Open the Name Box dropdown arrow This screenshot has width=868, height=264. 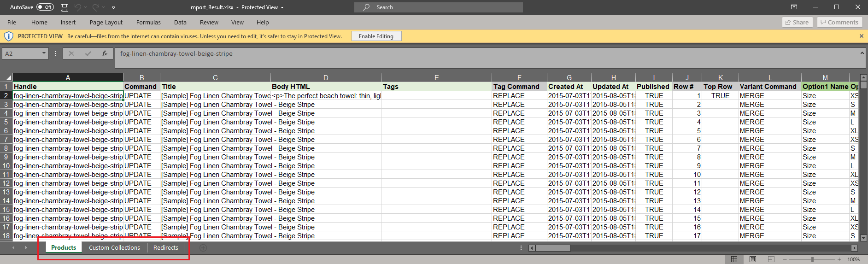44,53
